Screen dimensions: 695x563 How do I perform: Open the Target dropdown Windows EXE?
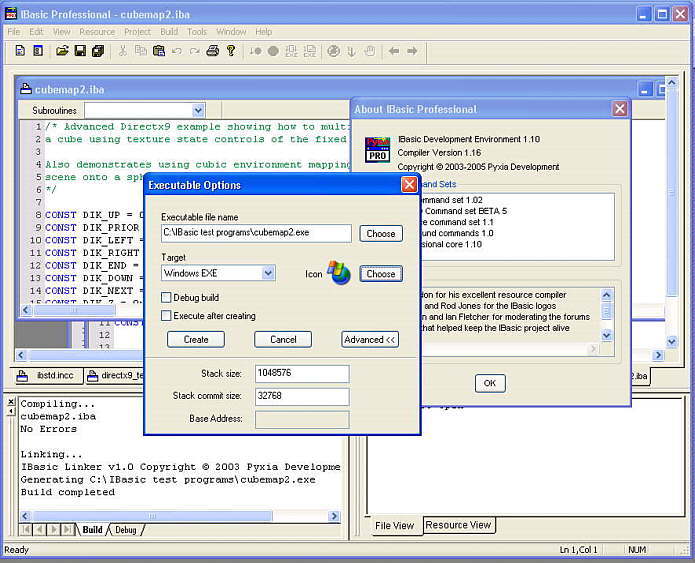(x=268, y=273)
